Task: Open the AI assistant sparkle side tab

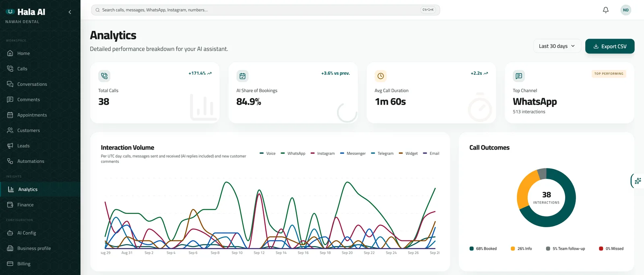Action: pyautogui.click(x=638, y=181)
